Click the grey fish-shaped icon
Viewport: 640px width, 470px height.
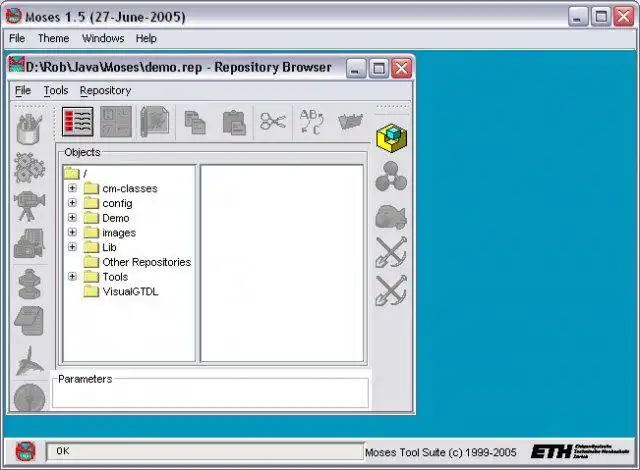[x=391, y=216]
